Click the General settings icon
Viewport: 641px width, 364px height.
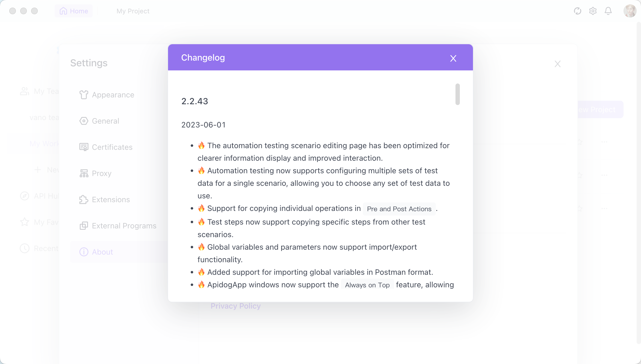84,121
